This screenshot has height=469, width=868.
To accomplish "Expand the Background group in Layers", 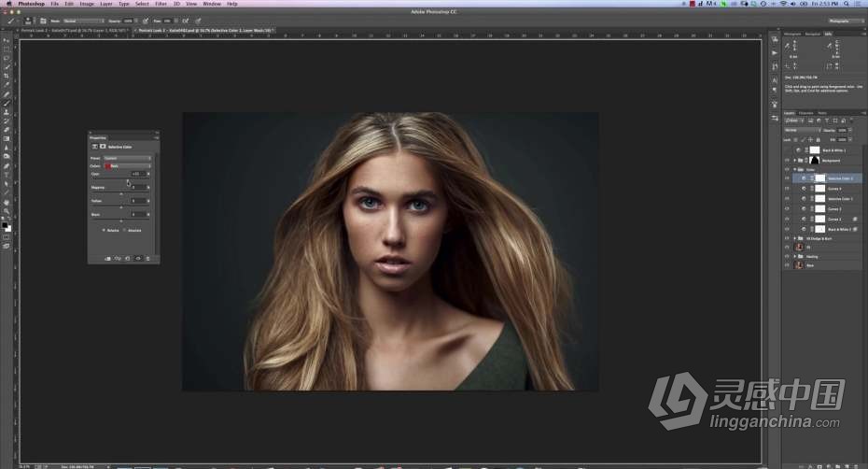I will click(x=794, y=161).
